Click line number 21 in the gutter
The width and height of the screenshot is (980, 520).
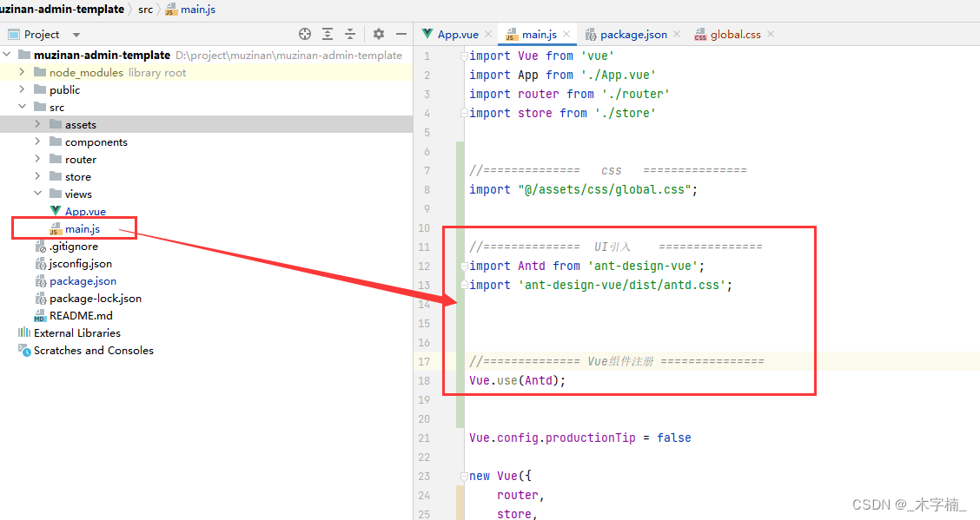[x=424, y=438]
